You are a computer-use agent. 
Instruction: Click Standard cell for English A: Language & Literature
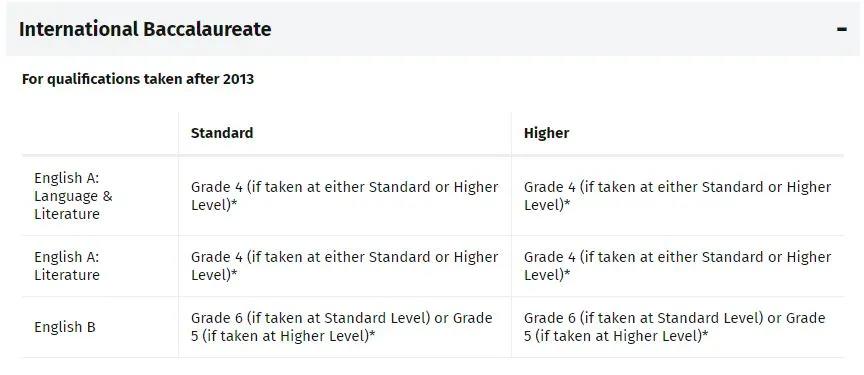click(x=344, y=195)
